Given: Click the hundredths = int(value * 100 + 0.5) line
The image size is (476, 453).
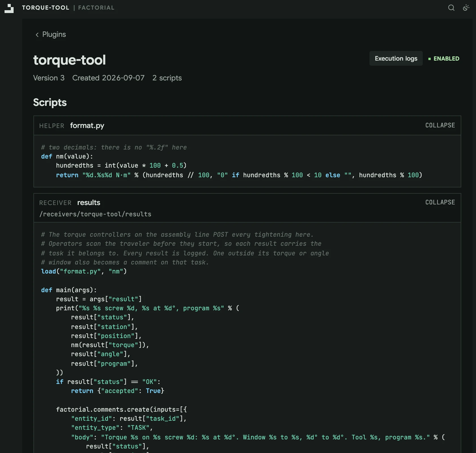Looking at the screenshot, I should [121, 165].
